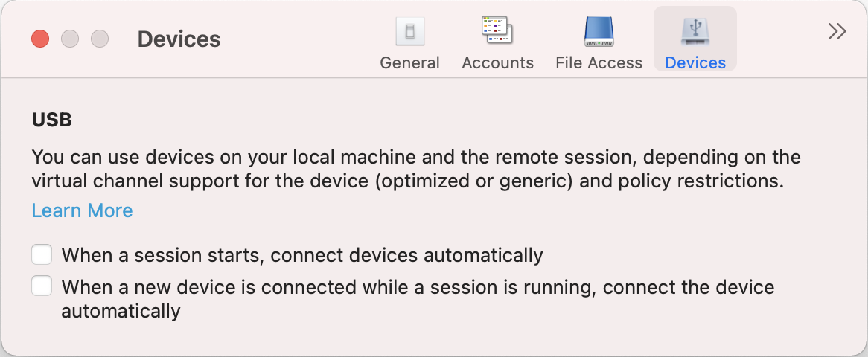Select the File Access tab label
The width and height of the screenshot is (868, 357).
pos(599,62)
